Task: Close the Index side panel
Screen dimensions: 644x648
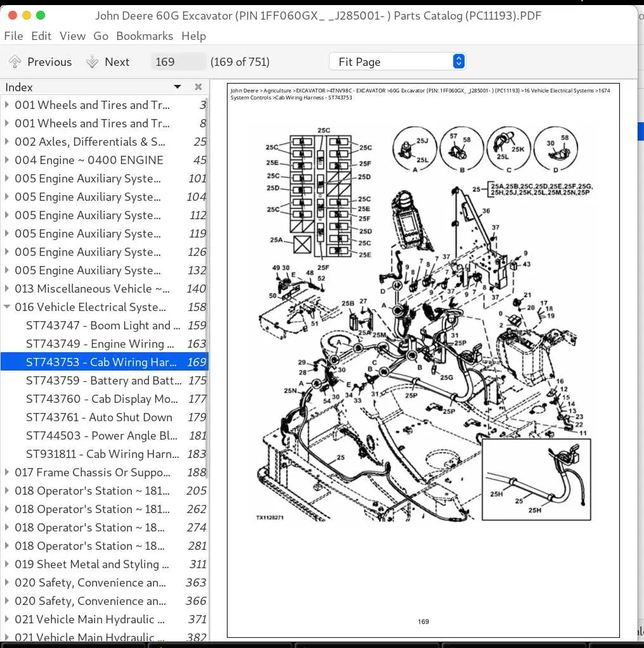Action: pos(198,87)
